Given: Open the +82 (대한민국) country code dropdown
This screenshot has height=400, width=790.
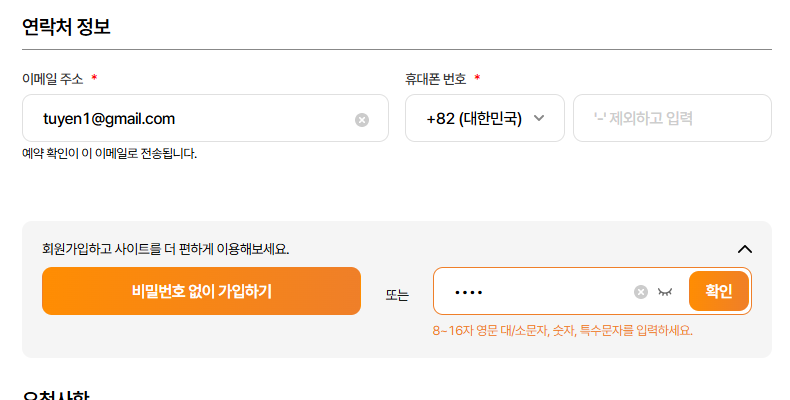Looking at the screenshot, I should coord(474,119).
